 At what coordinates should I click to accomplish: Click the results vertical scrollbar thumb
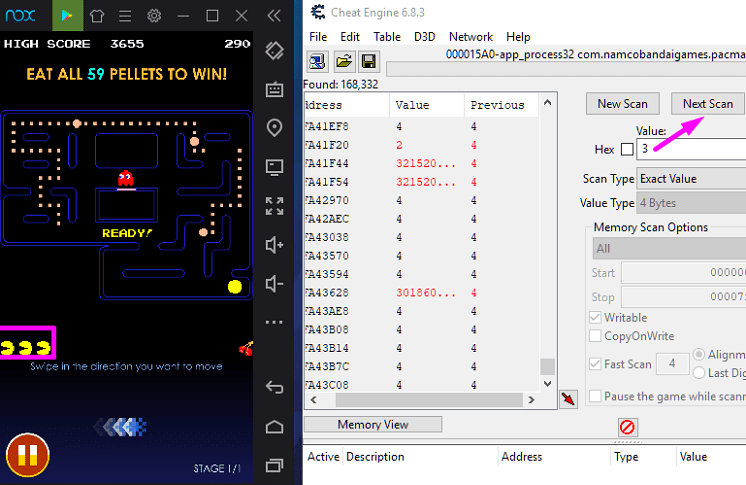coord(548,366)
